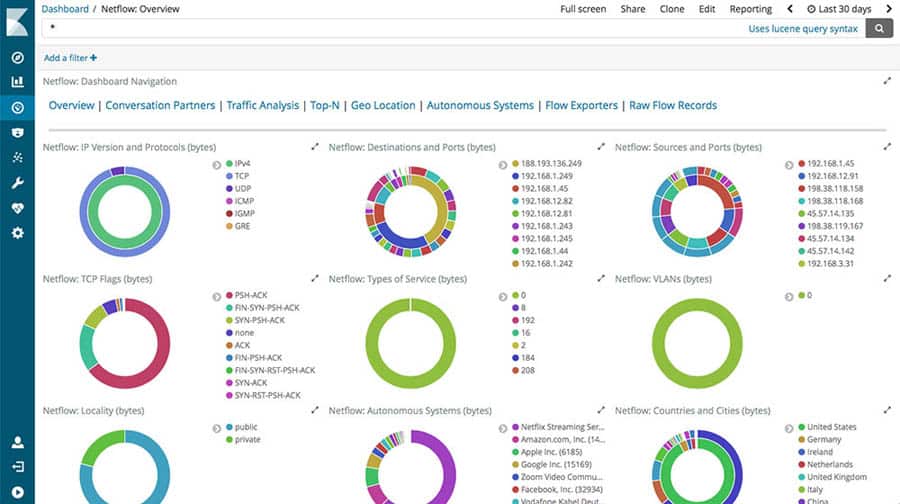Open Visualize from the bar chart sidebar icon
Screen dimensions: 900x504
(17, 82)
